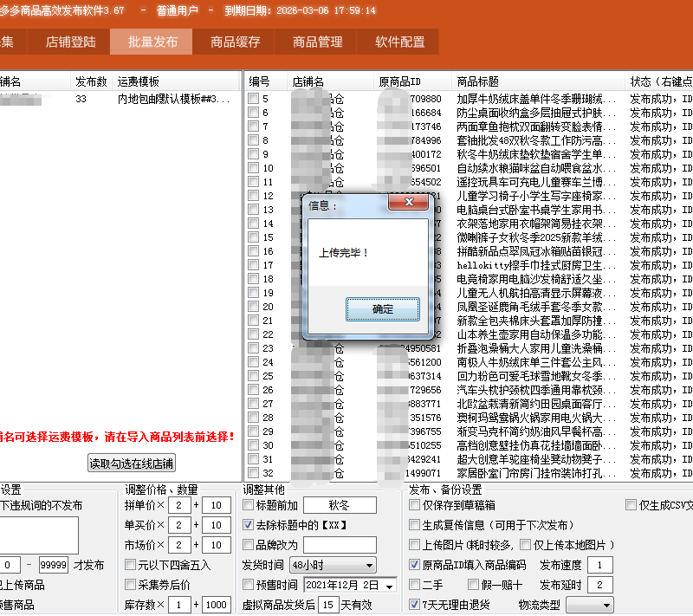Uncheck 去除标题中的【XX】
The width and height of the screenshot is (693, 616).
pos(249,525)
